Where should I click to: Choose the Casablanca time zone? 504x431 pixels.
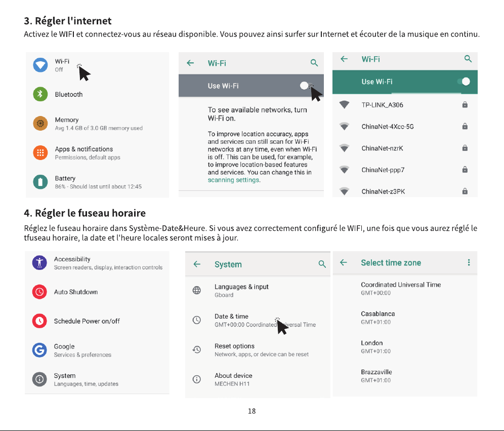pyautogui.click(x=405, y=318)
